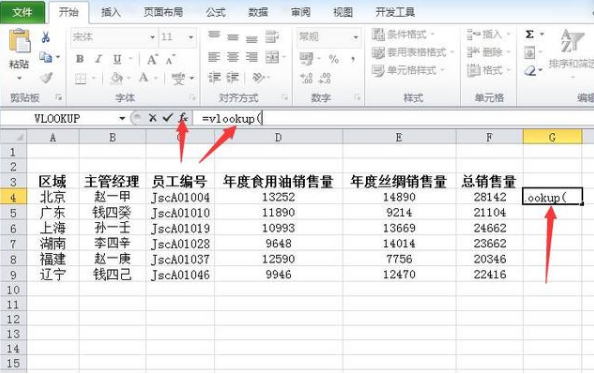Select row 4 header
The height and width of the screenshot is (374, 594).
13,197
